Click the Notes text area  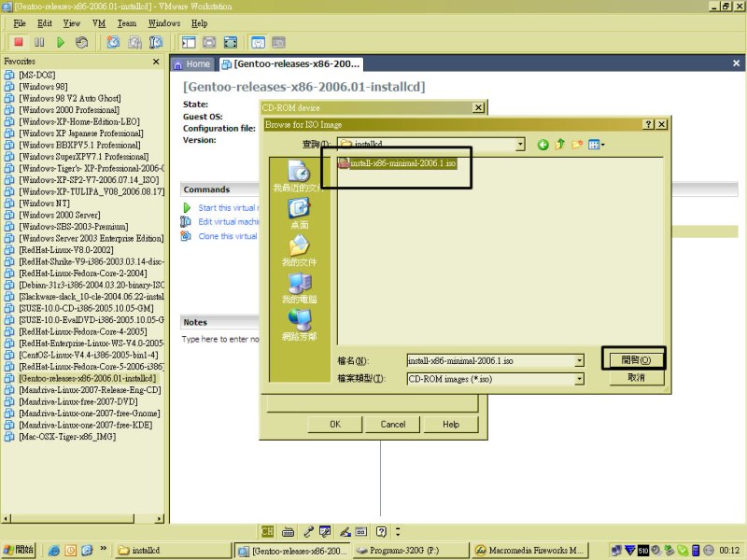coord(219,339)
